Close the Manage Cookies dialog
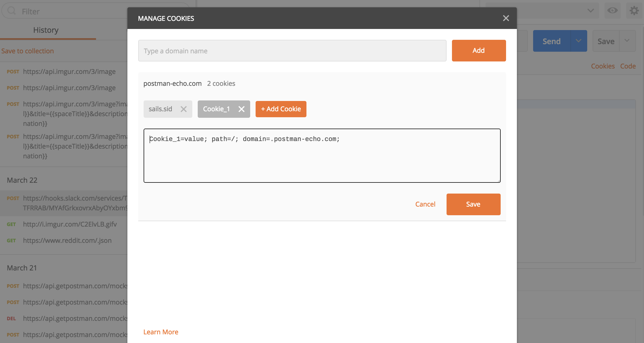 click(x=506, y=18)
